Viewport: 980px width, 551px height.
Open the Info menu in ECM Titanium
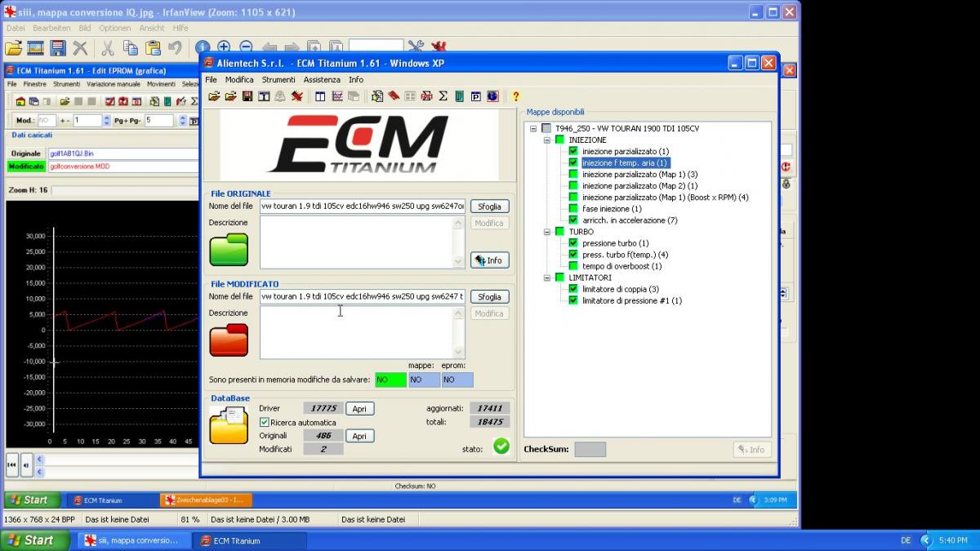coord(356,80)
